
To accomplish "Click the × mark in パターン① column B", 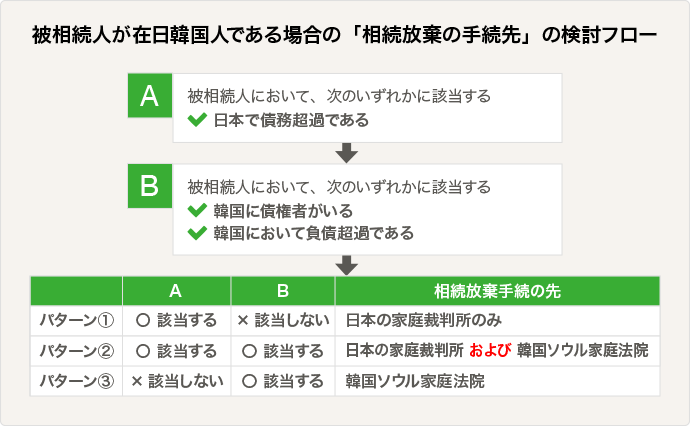I will [243, 320].
